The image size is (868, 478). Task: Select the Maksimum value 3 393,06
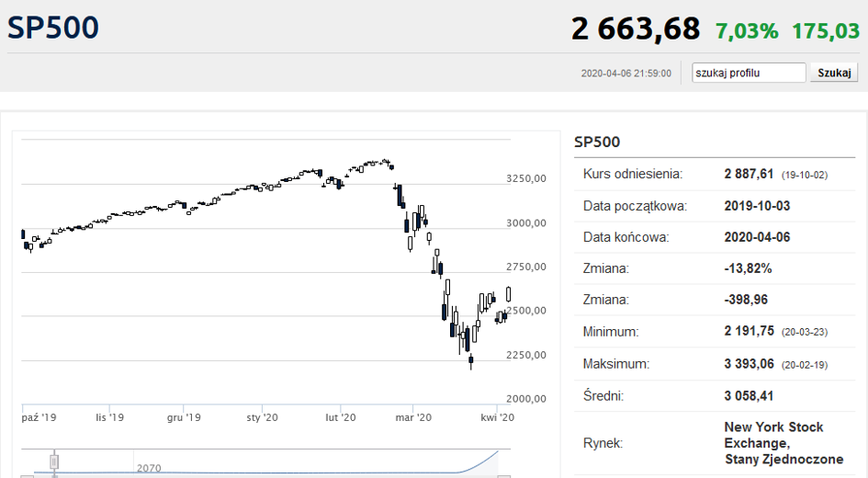[x=750, y=364]
